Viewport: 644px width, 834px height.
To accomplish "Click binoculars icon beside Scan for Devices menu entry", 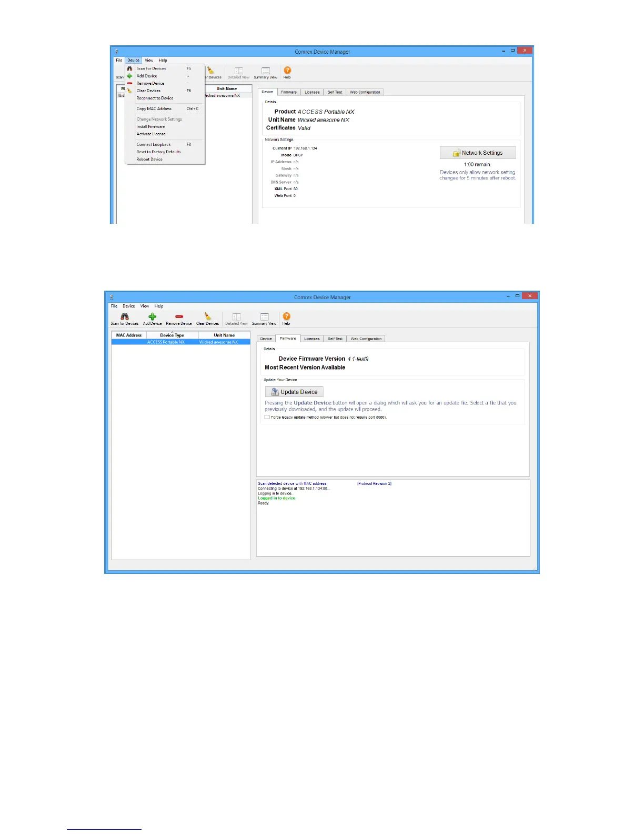I will (129, 68).
